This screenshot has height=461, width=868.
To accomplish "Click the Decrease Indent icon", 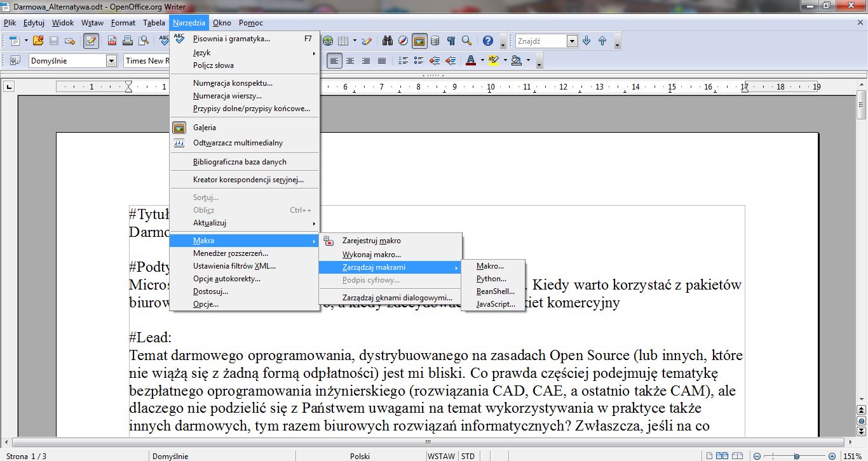I will [435, 61].
